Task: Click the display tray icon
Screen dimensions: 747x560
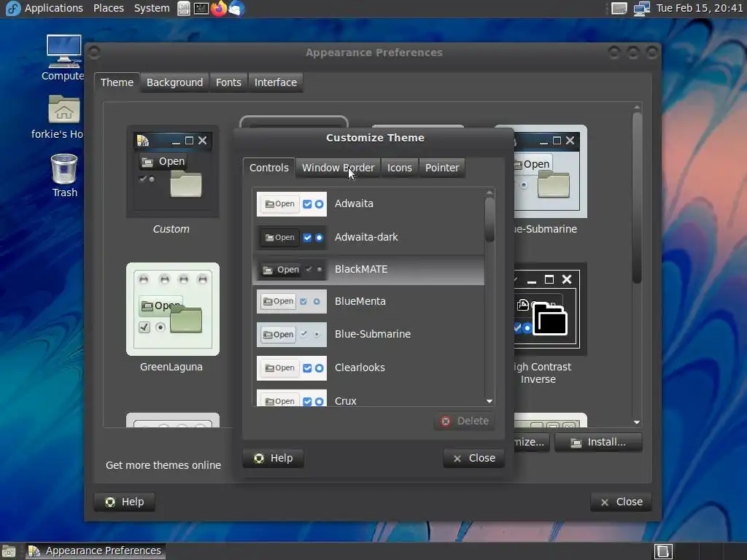Action: point(619,8)
